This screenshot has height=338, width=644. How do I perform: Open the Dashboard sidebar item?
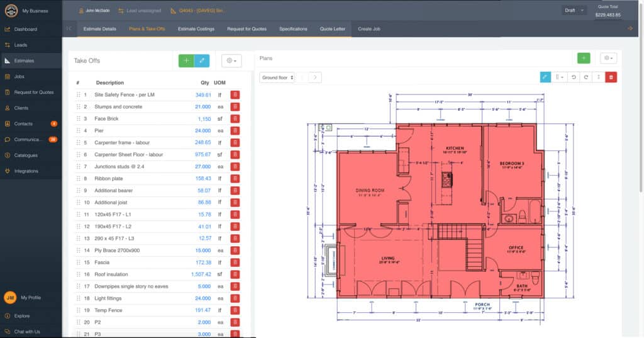25,29
